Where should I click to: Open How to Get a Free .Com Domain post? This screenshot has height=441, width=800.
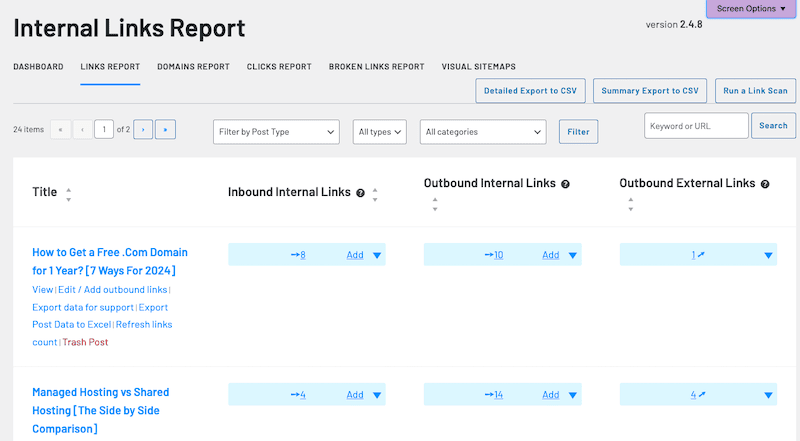pyautogui.click(x=110, y=261)
